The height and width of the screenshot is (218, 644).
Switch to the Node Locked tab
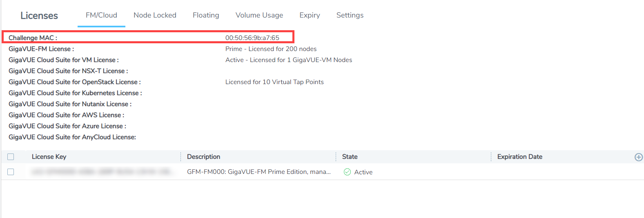pos(155,15)
